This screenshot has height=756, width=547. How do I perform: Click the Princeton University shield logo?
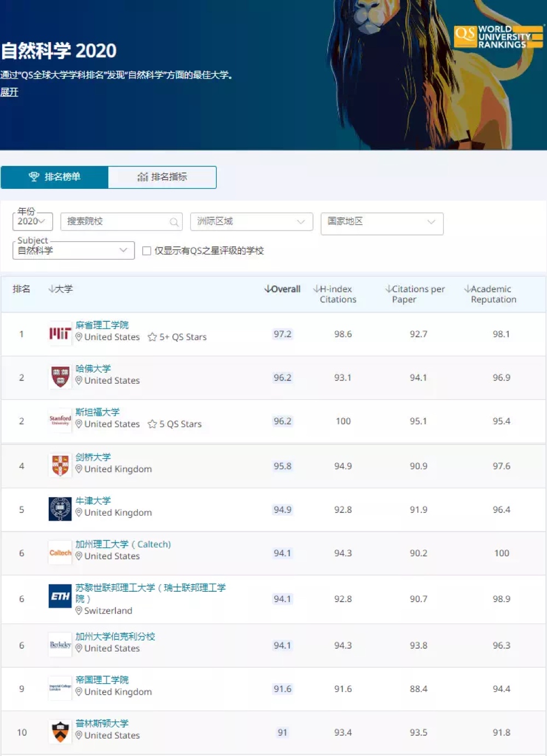(x=60, y=731)
